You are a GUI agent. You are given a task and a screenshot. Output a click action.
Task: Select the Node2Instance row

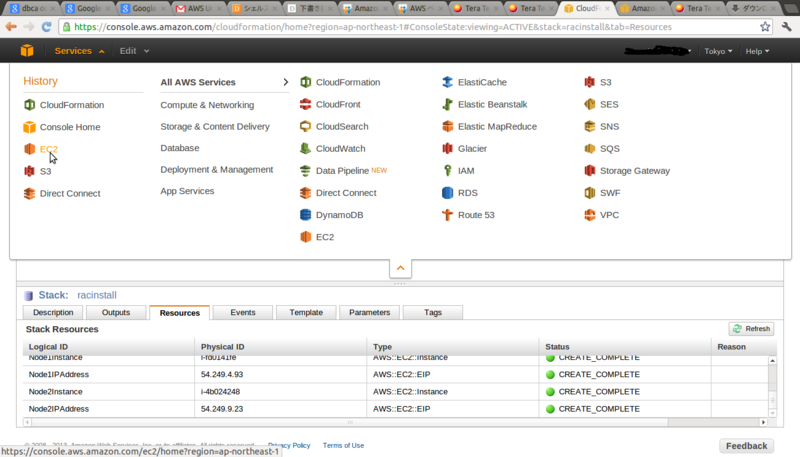click(395, 392)
